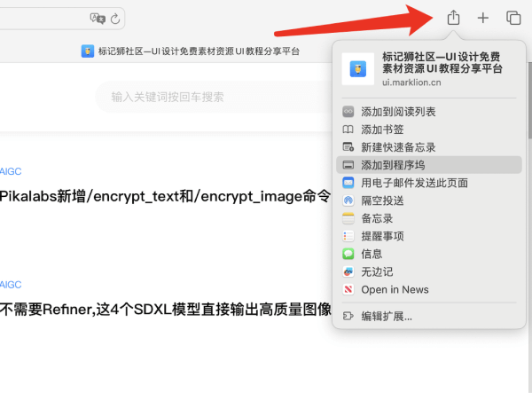Focus the 输入关键词按回车搜索 search field
Screen dimensions: 532x393
(214, 97)
